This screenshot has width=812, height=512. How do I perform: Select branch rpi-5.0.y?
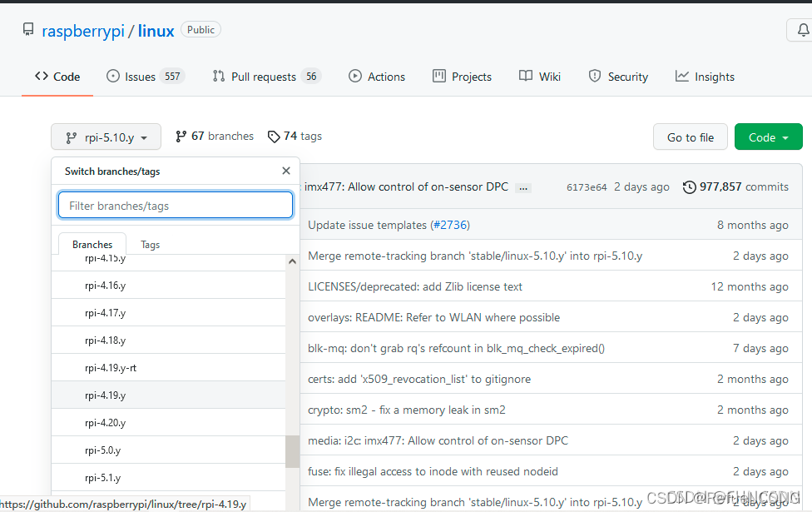pos(168,450)
